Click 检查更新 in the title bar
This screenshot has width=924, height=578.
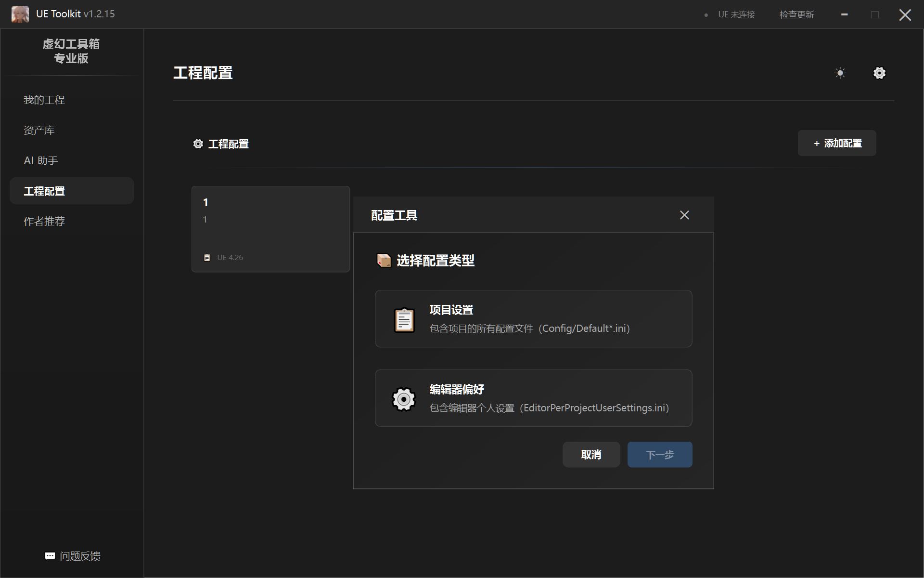(x=796, y=14)
